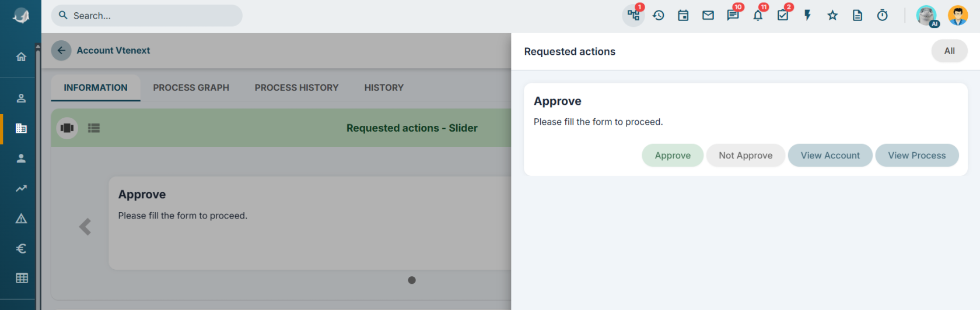Open the lightning quick-create icon
This screenshot has height=310, width=980.
point(808,15)
